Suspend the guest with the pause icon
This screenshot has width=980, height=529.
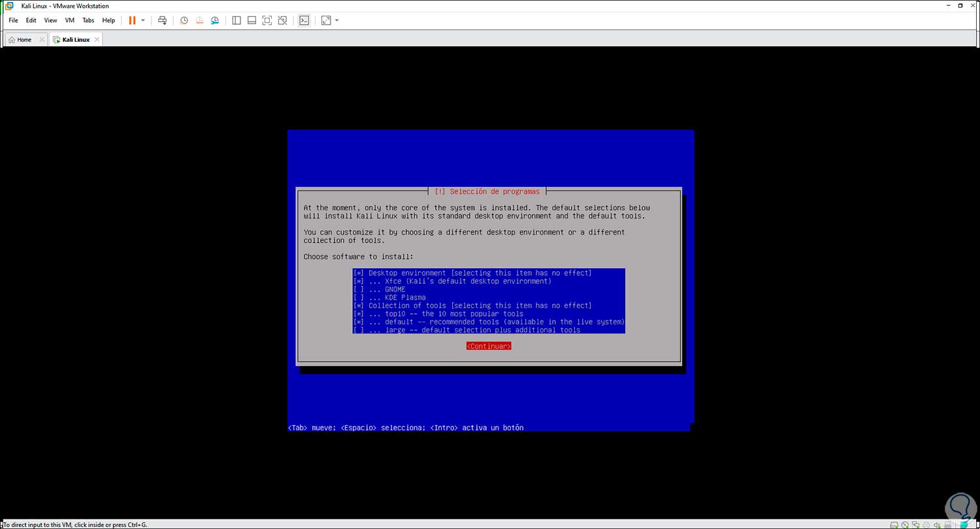(132, 20)
